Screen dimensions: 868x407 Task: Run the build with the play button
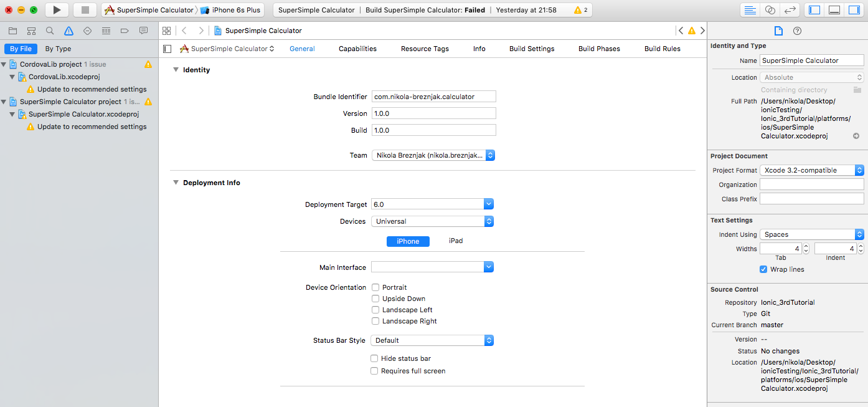pos(57,10)
